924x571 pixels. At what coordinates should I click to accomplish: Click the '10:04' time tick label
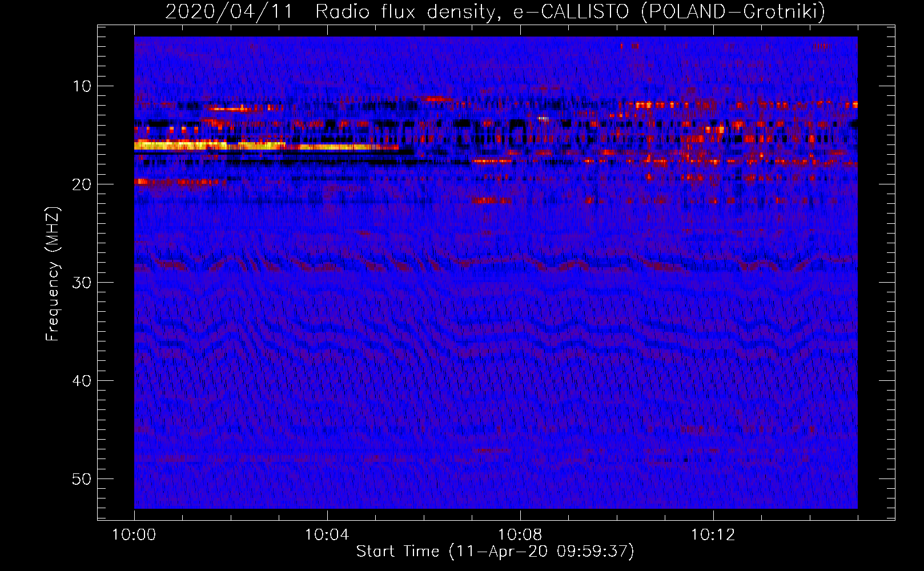coord(327,535)
